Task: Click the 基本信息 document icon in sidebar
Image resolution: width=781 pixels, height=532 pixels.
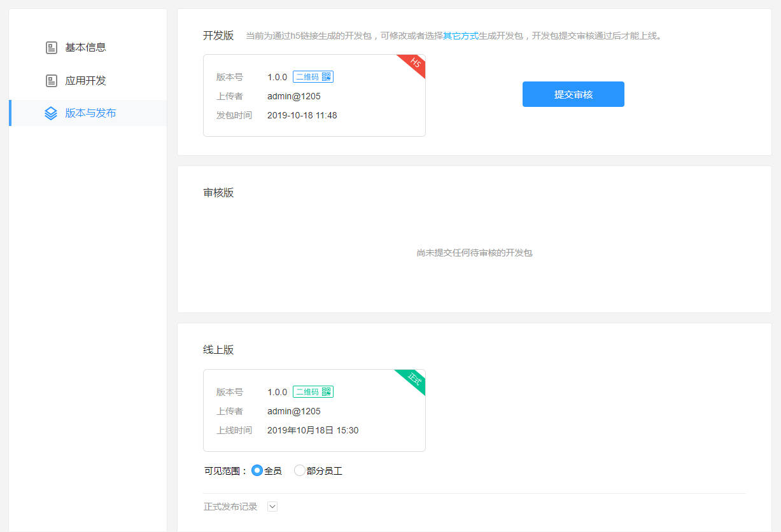Action: tap(52, 48)
